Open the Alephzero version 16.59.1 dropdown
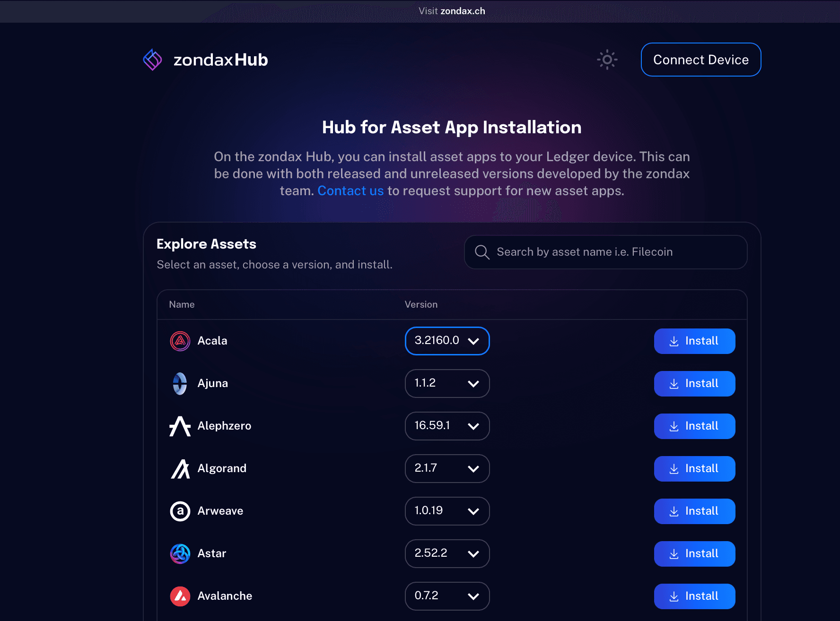Image resolution: width=840 pixels, height=621 pixels. point(447,426)
